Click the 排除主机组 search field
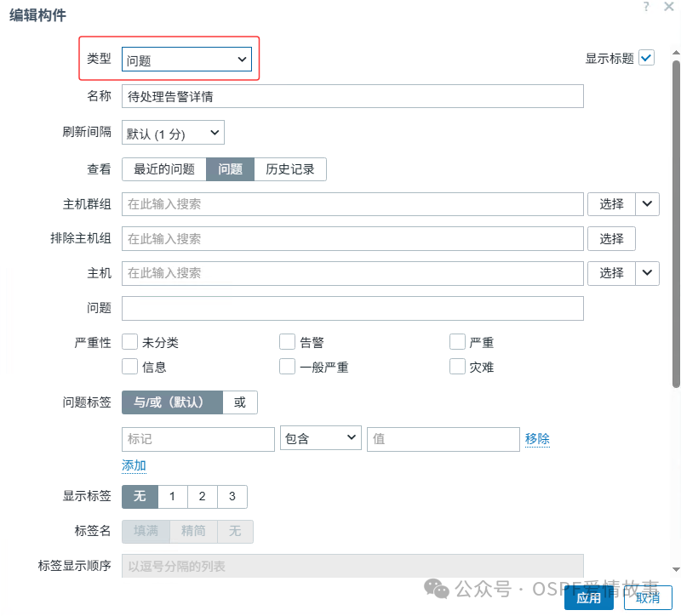Viewport: 681px width, 616px height. [352, 239]
